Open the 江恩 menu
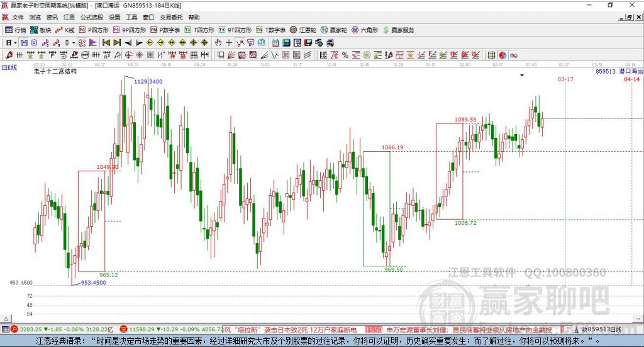Image resolution: width=644 pixels, height=347 pixels. (69, 17)
